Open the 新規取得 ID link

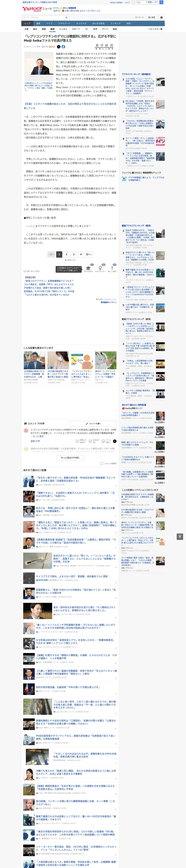[x=72, y=8]
